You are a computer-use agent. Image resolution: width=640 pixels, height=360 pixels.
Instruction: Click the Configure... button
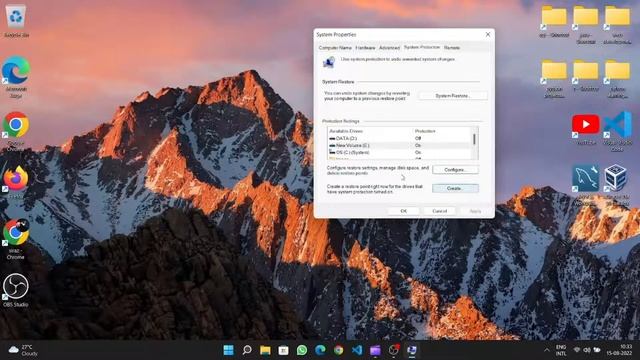455,169
